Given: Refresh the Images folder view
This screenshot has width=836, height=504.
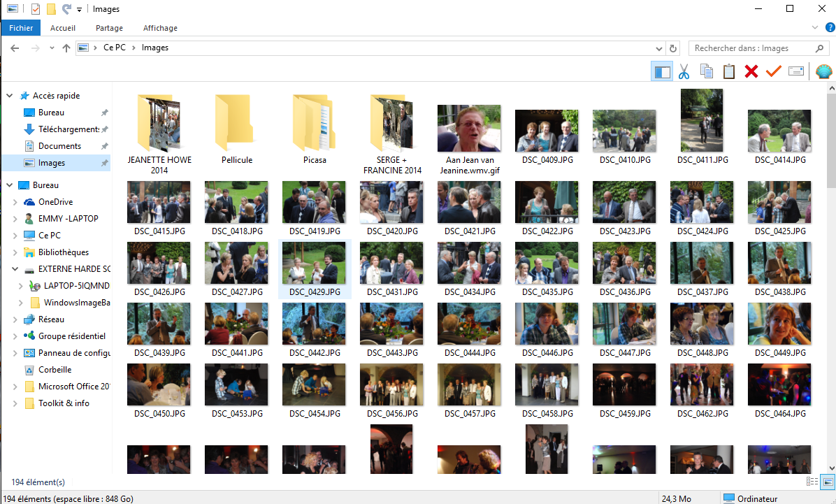Looking at the screenshot, I should (x=673, y=48).
